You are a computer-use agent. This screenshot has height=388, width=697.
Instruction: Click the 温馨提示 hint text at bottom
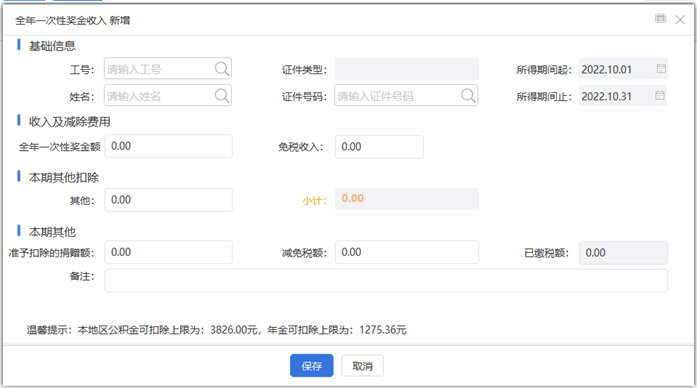pyautogui.click(x=216, y=330)
